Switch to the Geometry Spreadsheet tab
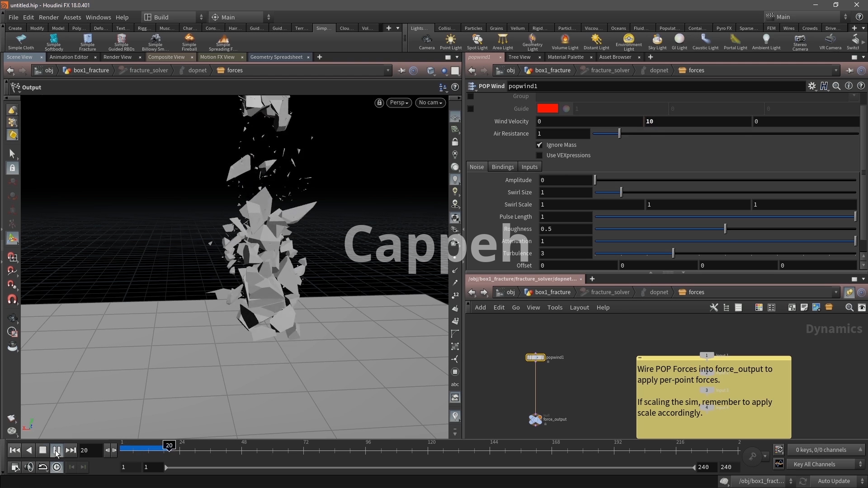 tap(276, 57)
